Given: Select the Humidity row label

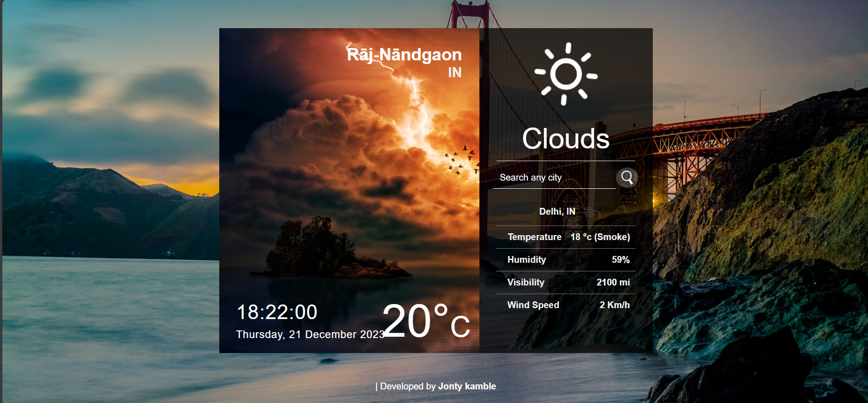Looking at the screenshot, I should 527,260.
